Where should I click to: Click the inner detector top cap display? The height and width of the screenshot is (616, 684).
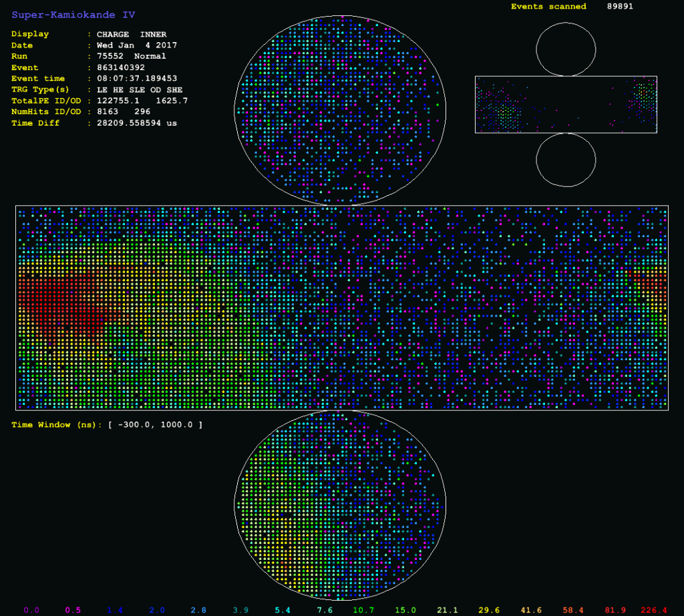340,110
